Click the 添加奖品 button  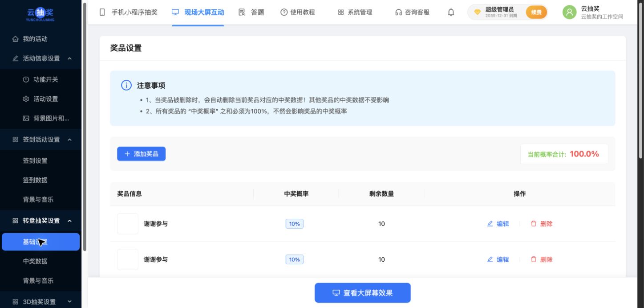point(142,153)
